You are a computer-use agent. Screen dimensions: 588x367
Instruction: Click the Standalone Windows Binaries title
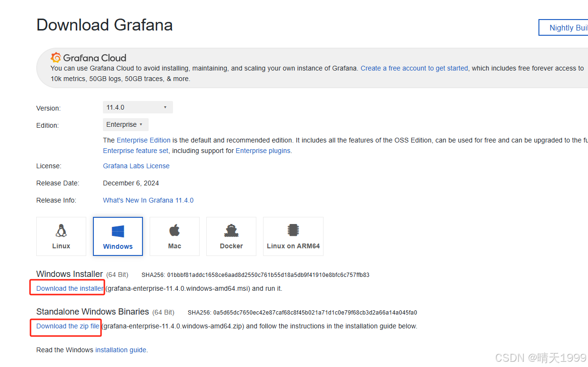click(x=92, y=312)
